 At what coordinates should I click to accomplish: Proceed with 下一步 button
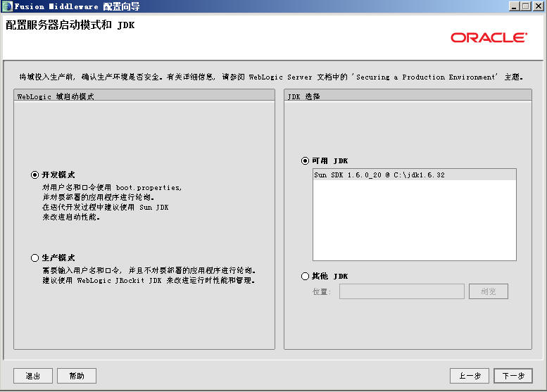tap(513, 376)
